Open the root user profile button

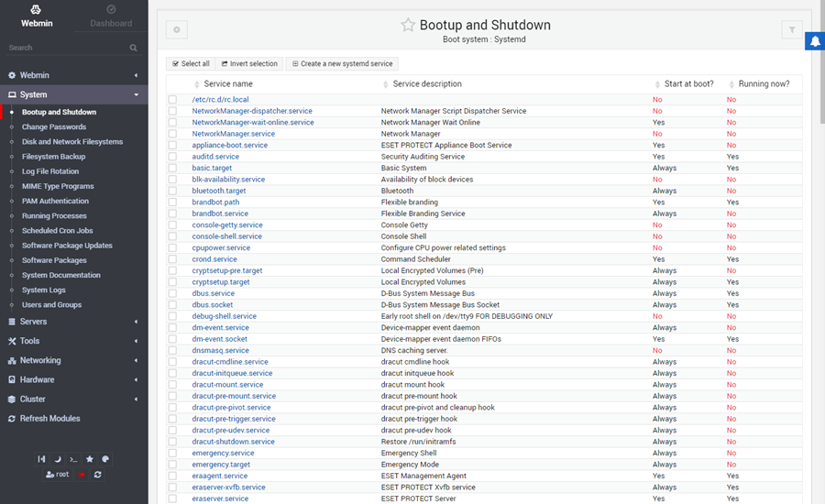[x=58, y=475]
